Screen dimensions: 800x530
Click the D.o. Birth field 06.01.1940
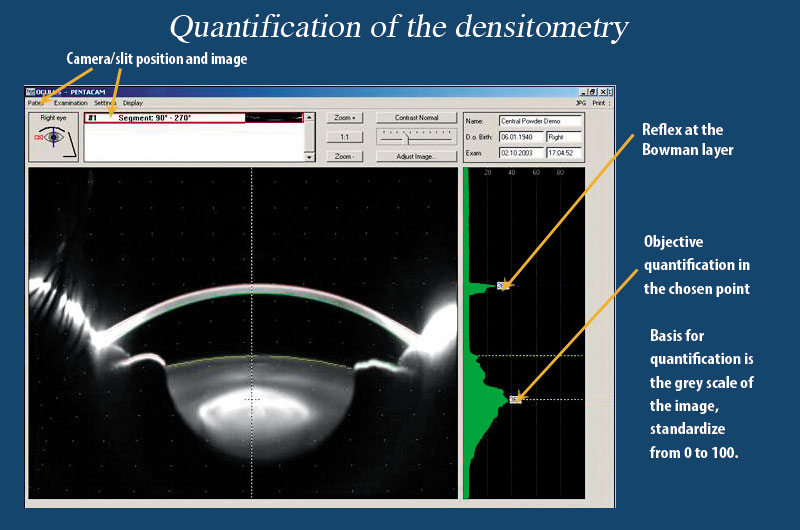click(x=521, y=137)
